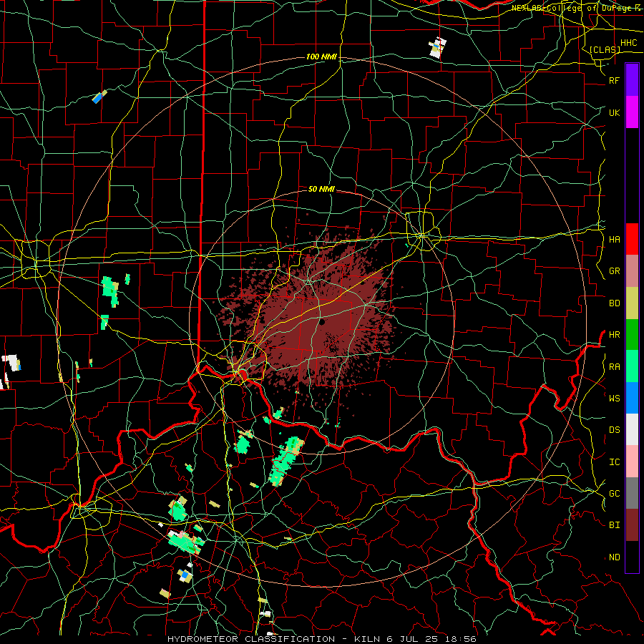Pick the dark green HR legend swatch
Screen dimensions: 644x644
pos(632,334)
